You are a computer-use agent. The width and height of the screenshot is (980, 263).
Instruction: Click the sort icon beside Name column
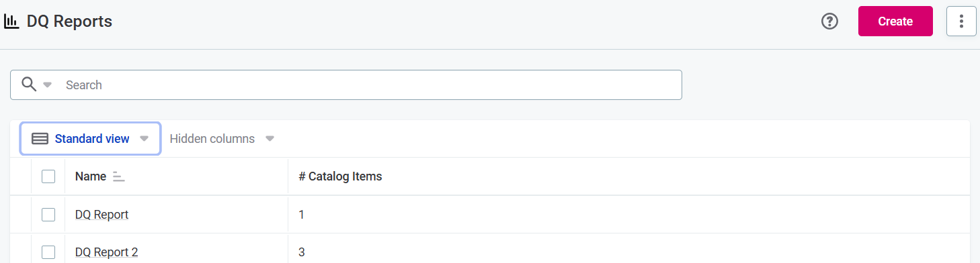coord(119,176)
